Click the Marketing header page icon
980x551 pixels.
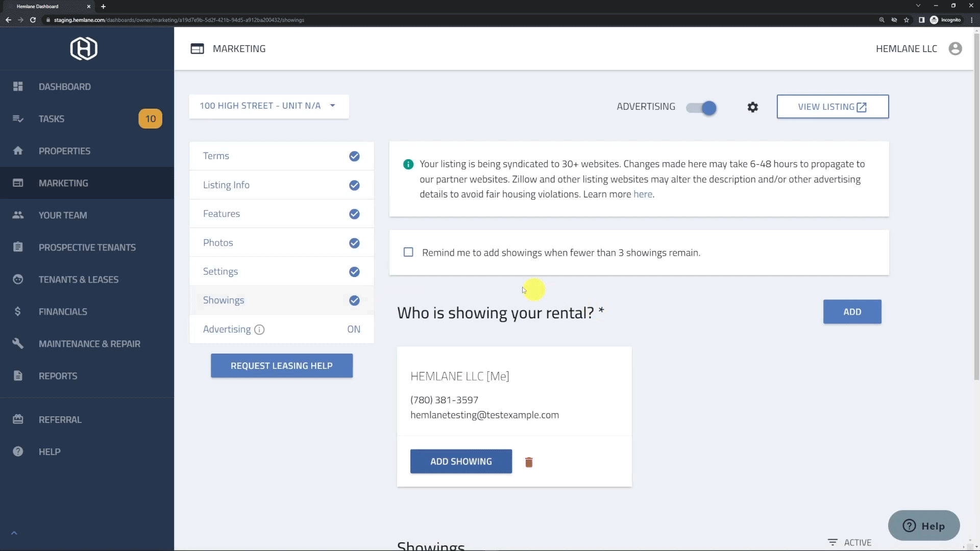(x=197, y=49)
